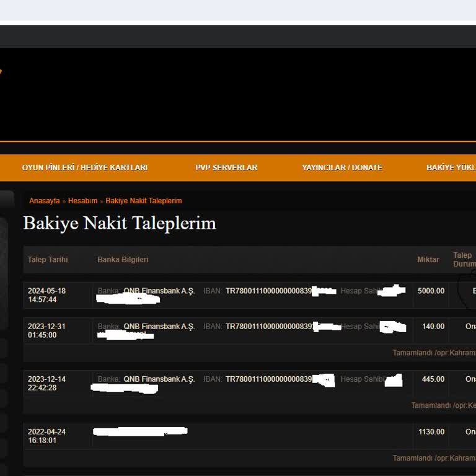Viewport: 476px width, 476px height.
Task: Open YAYINCILAR / DONATE menu item
Action: (342, 167)
